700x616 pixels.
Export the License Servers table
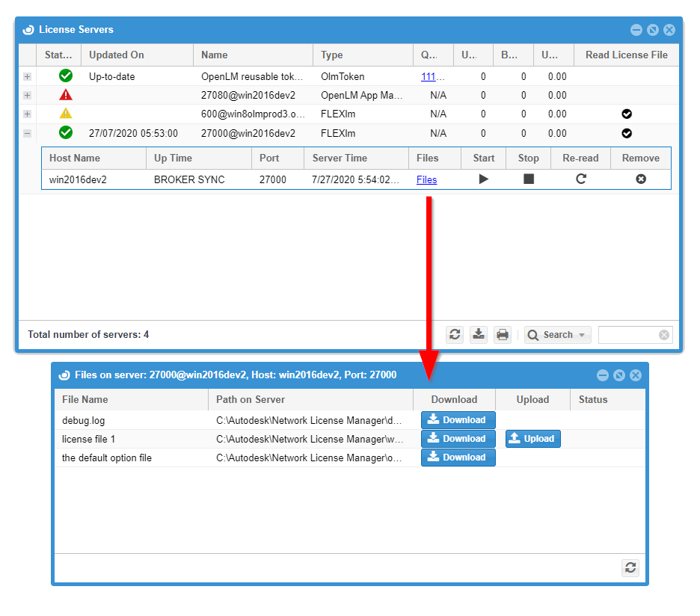(479, 335)
